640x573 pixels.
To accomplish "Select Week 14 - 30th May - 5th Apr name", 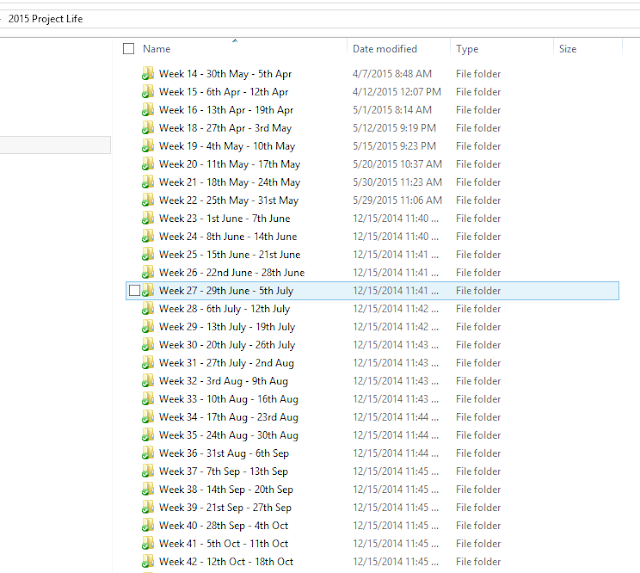I will pos(225,74).
